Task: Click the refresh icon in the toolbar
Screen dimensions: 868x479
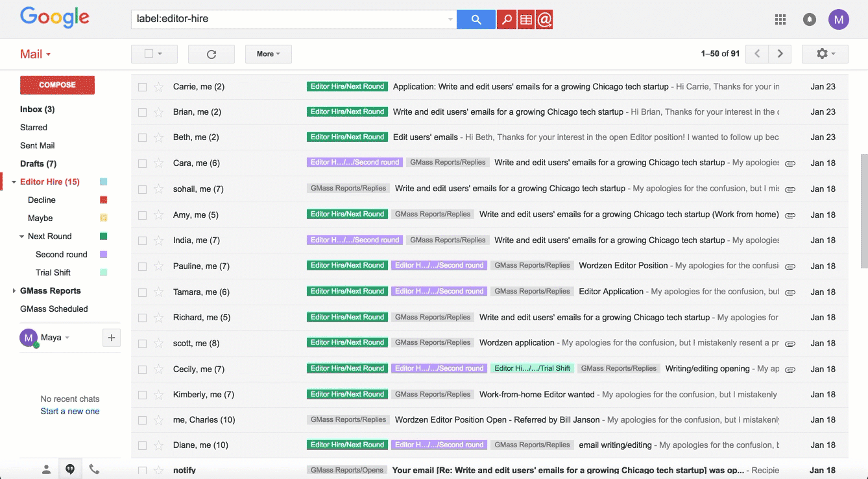Action: point(211,54)
